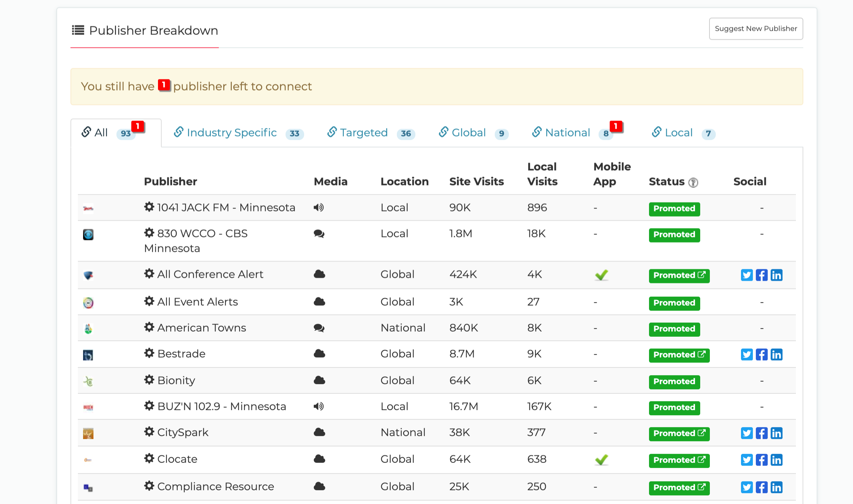This screenshot has width=853, height=504.
Task: Open Promoted link for Bestrade
Action: click(x=679, y=355)
